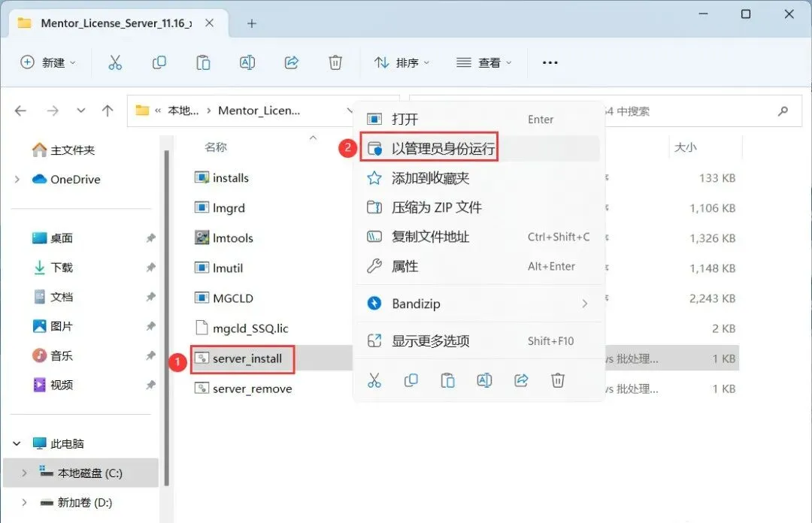Click the Rename icon in the toolbar
The width and height of the screenshot is (812, 523).
pos(247,62)
